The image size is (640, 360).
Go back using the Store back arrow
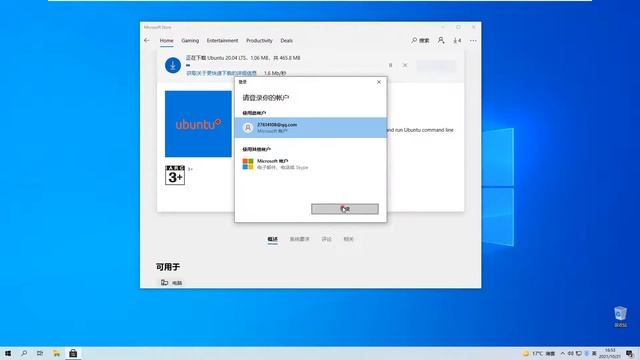coord(147,40)
